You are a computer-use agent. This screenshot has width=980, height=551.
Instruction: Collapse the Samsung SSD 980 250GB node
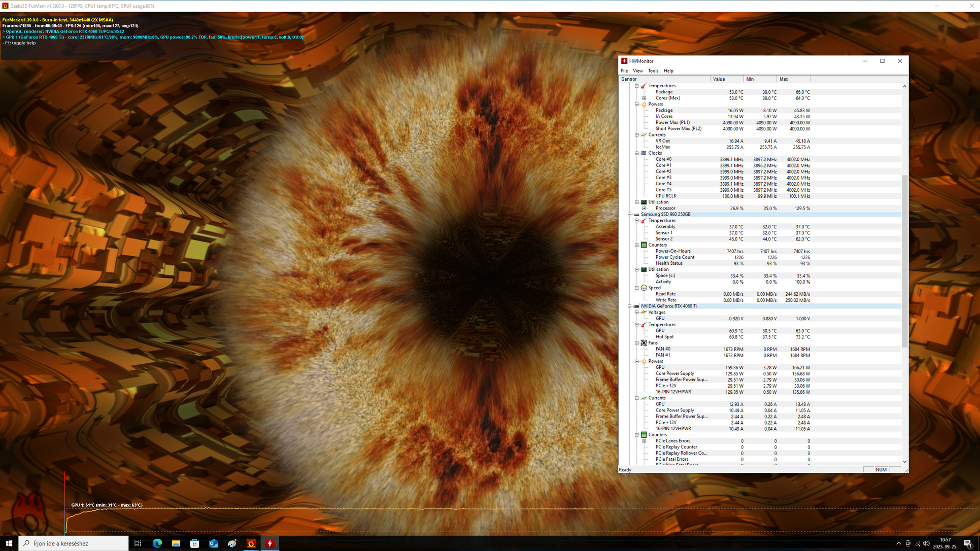(630, 215)
